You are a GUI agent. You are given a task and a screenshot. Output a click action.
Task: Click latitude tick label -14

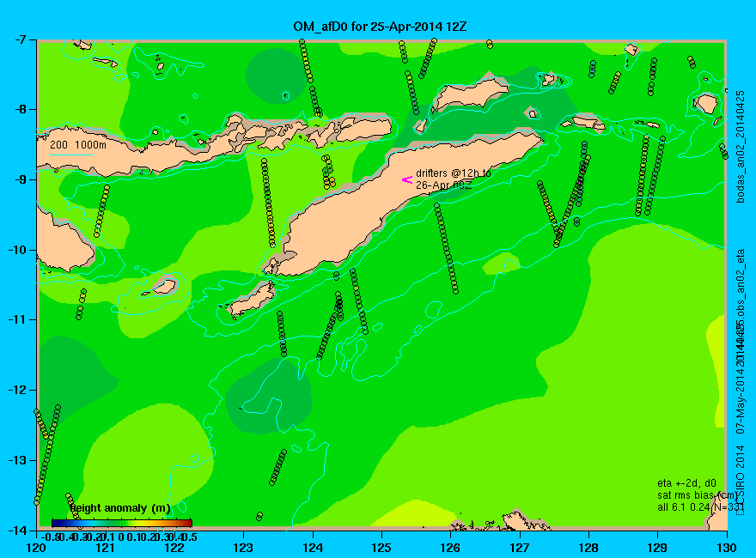(x=18, y=531)
